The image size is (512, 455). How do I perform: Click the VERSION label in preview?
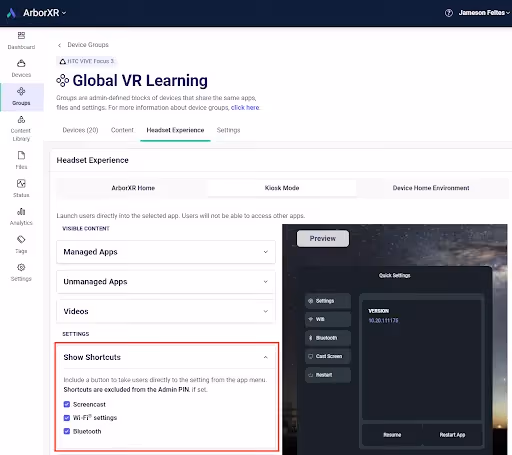[x=379, y=311]
